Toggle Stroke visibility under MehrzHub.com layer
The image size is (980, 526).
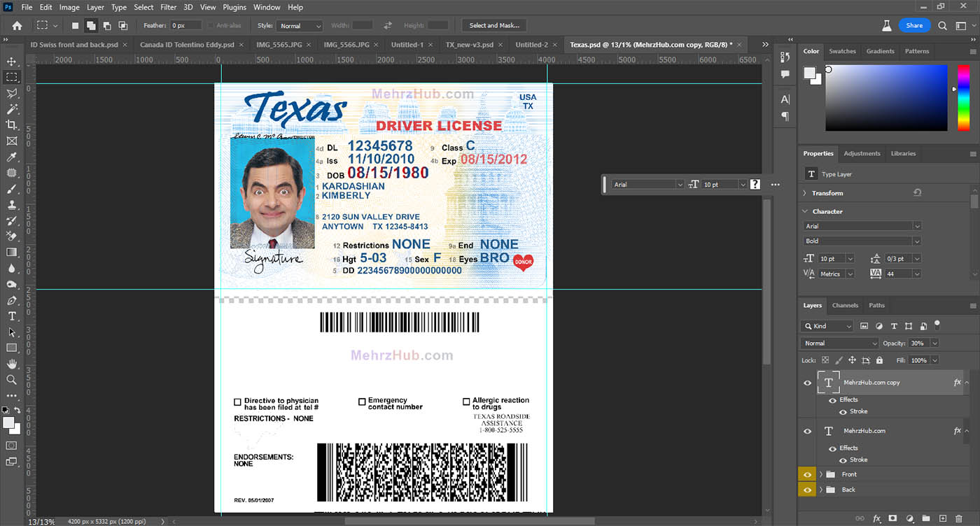(x=843, y=460)
